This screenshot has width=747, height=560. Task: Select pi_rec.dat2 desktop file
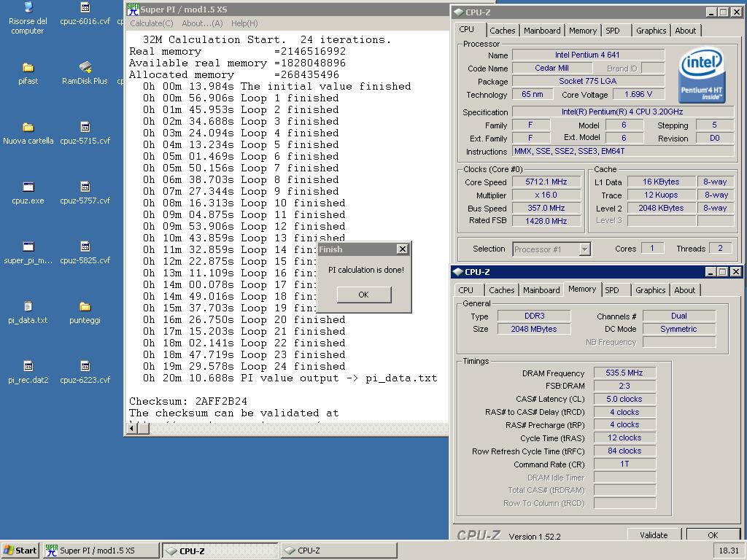[28, 373]
